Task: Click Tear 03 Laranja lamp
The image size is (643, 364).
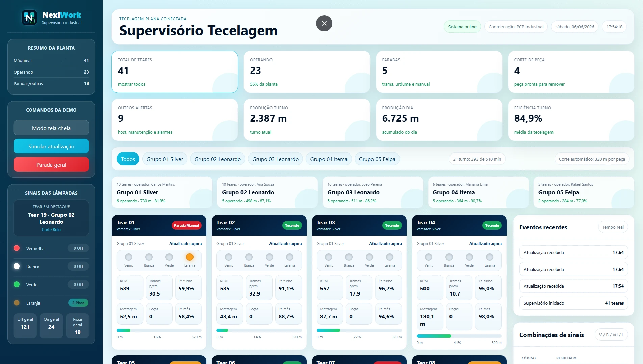Action: click(390, 257)
